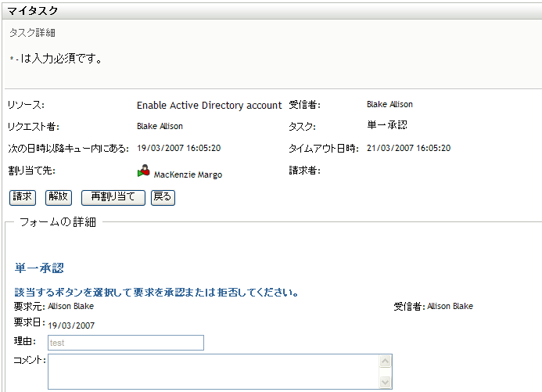Click the フォームの詳細 section legend
This screenshot has height=392, width=542.
(57, 222)
